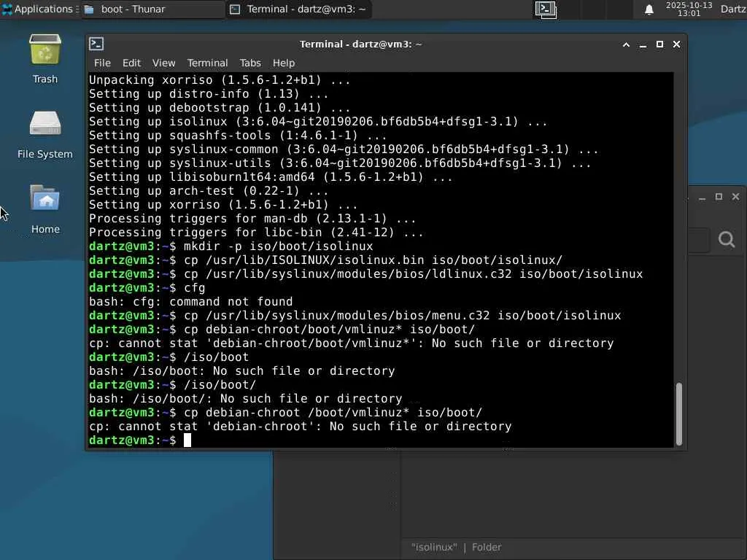Click the "bash: cfg: command not found" line
Image resolution: width=747 pixels, height=560 pixels.
click(x=190, y=301)
